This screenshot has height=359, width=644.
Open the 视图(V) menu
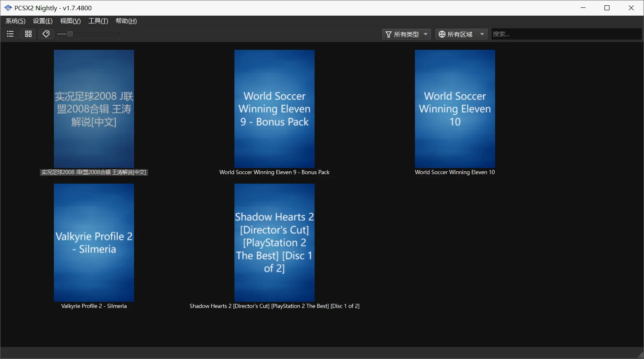(x=70, y=21)
